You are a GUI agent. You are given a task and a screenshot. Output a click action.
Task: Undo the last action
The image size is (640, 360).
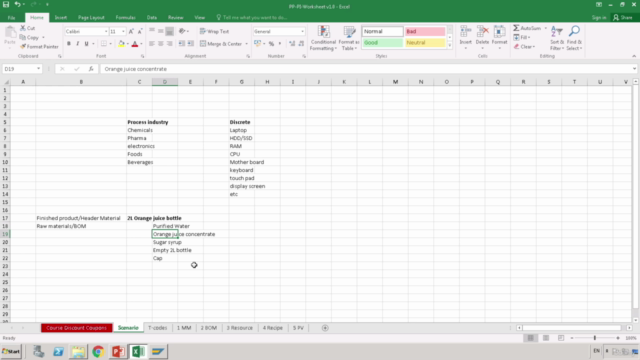click(18, 4)
